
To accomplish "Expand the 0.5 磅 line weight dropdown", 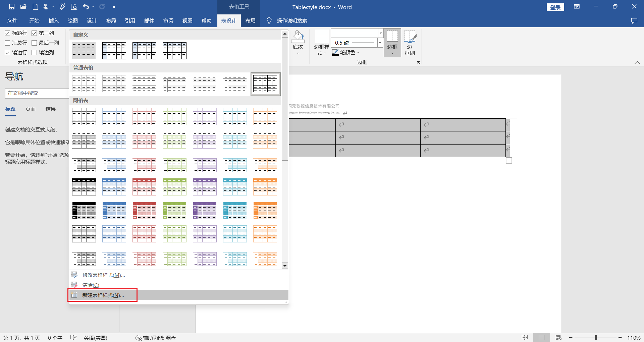I will click(x=380, y=43).
